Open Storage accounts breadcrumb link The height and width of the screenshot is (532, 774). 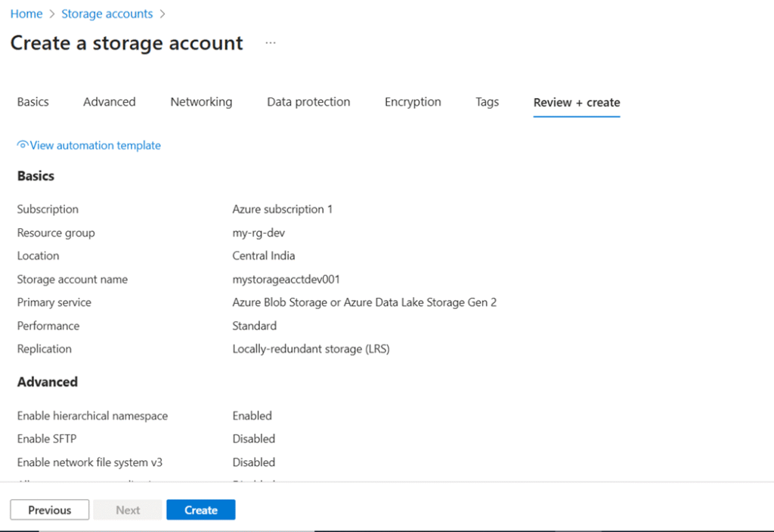(107, 14)
